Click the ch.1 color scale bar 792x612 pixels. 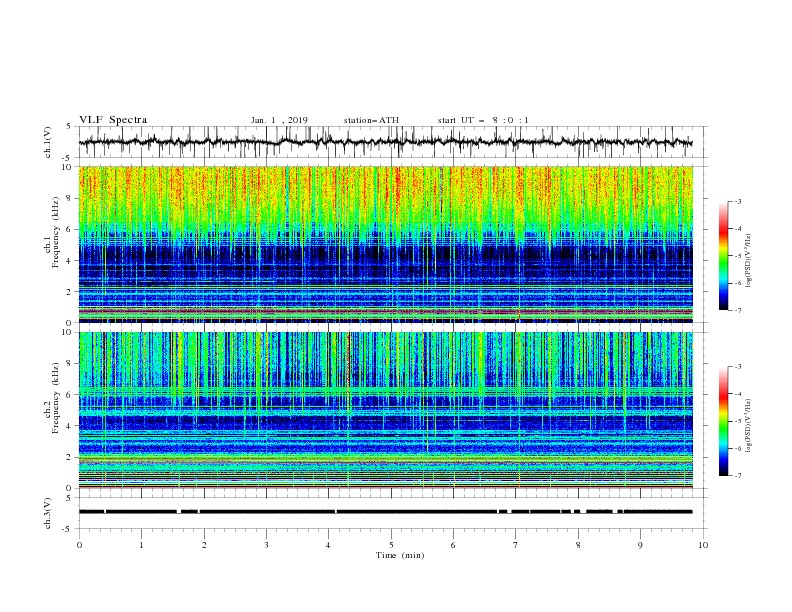(x=723, y=256)
